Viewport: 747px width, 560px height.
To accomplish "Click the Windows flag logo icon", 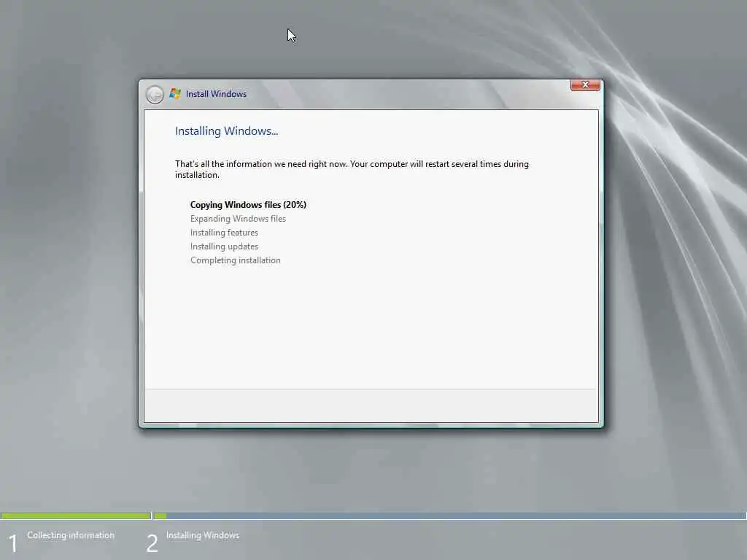I will pos(175,94).
